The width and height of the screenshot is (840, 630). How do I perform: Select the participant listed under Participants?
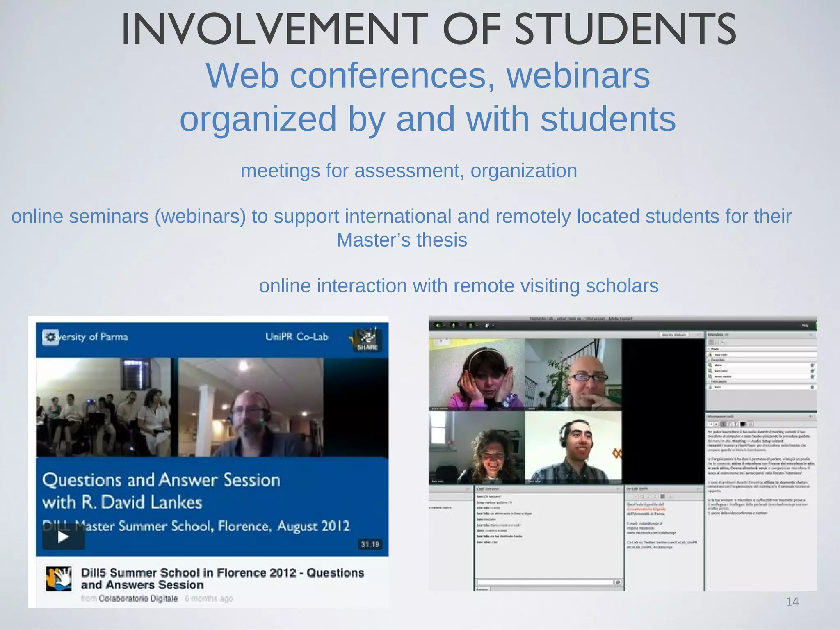click(x=762, y=387)
